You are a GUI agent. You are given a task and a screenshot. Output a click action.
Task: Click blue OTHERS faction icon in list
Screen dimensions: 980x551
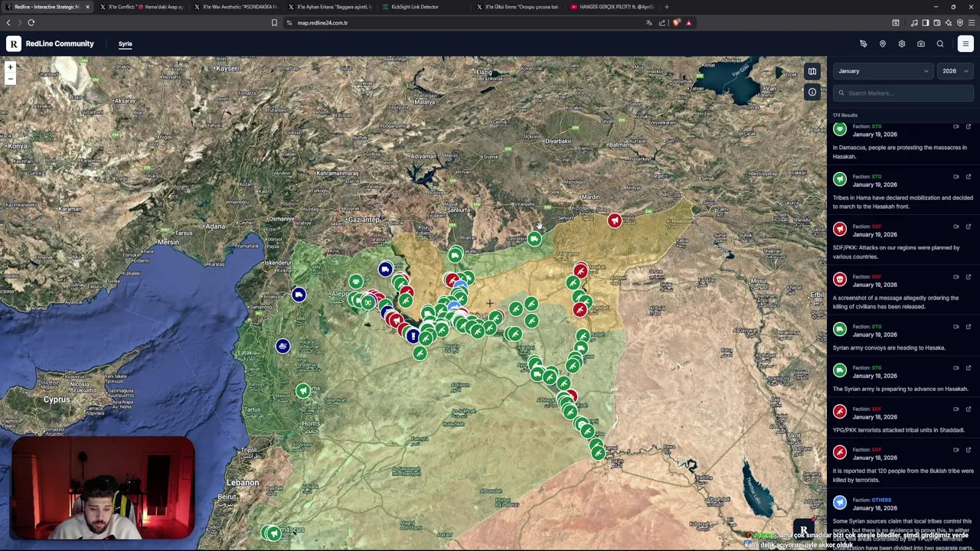(840, 503)
